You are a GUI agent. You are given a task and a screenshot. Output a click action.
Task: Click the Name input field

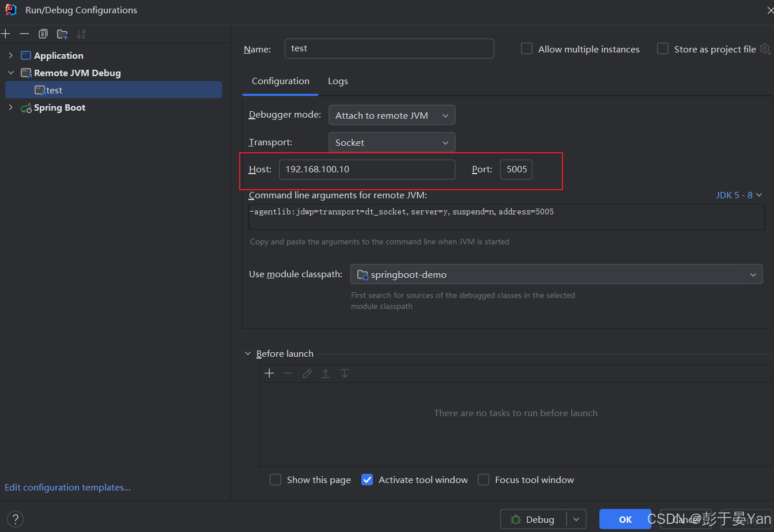click(x=390, y=48)
